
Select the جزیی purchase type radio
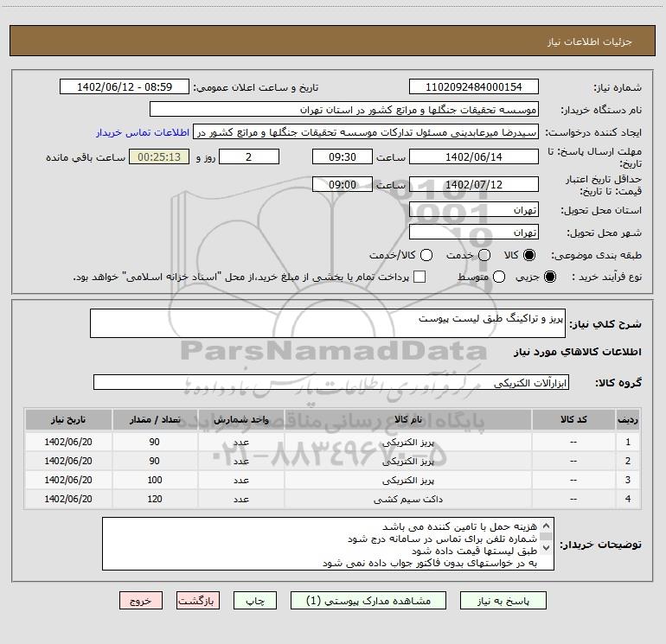tap(549, 277)
